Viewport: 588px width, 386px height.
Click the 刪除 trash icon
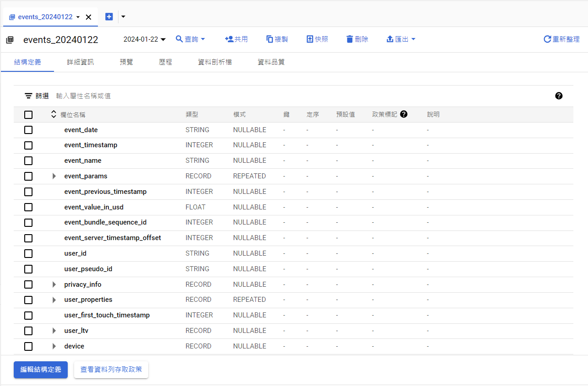coord(350,39)
